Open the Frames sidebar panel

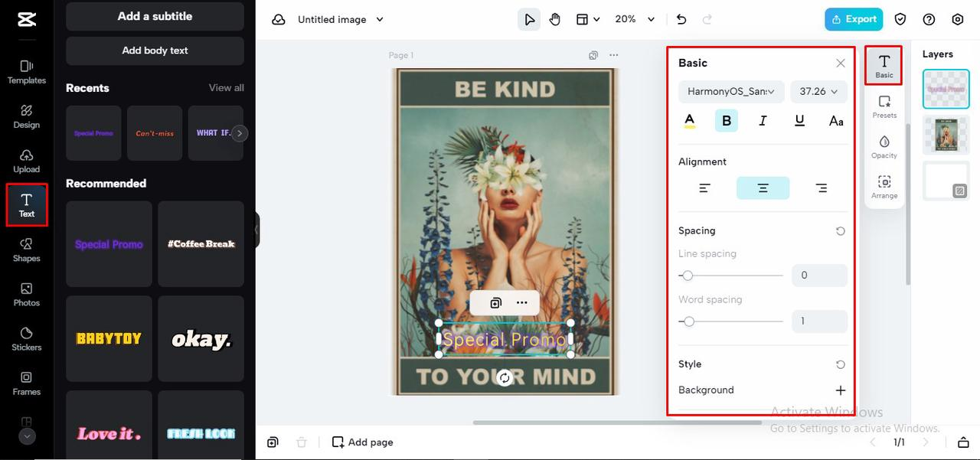[27, 383]
